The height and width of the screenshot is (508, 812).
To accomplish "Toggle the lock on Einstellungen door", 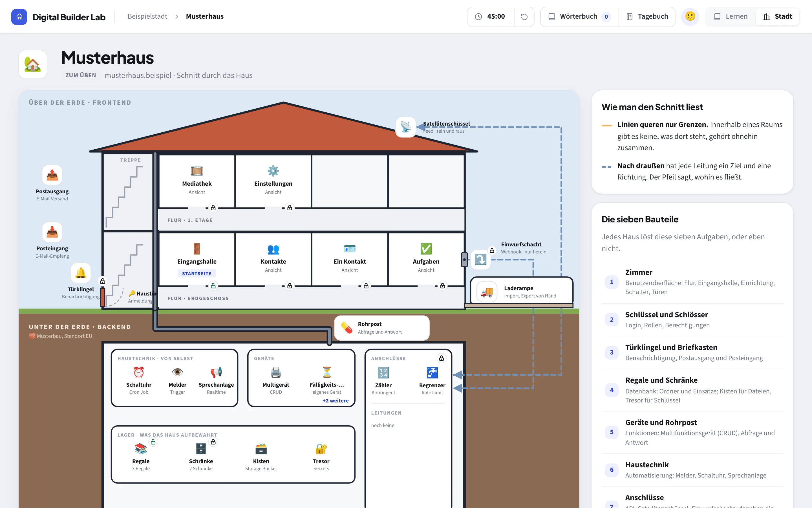I will click(x=290, y=208).
